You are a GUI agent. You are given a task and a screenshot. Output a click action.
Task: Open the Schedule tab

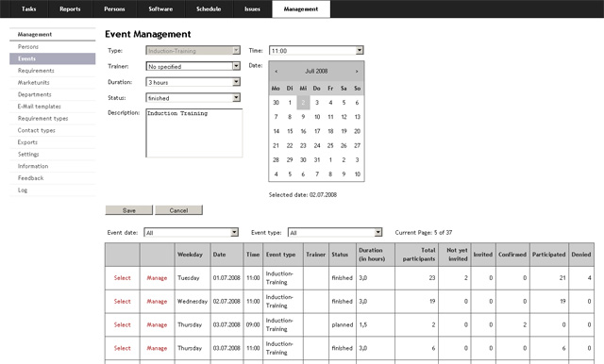coord(209,8)
